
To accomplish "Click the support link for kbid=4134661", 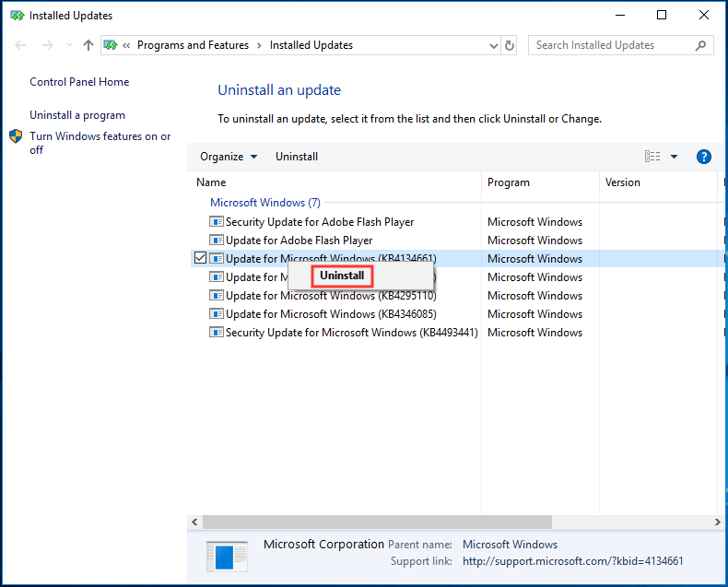I will coord(573,561).
